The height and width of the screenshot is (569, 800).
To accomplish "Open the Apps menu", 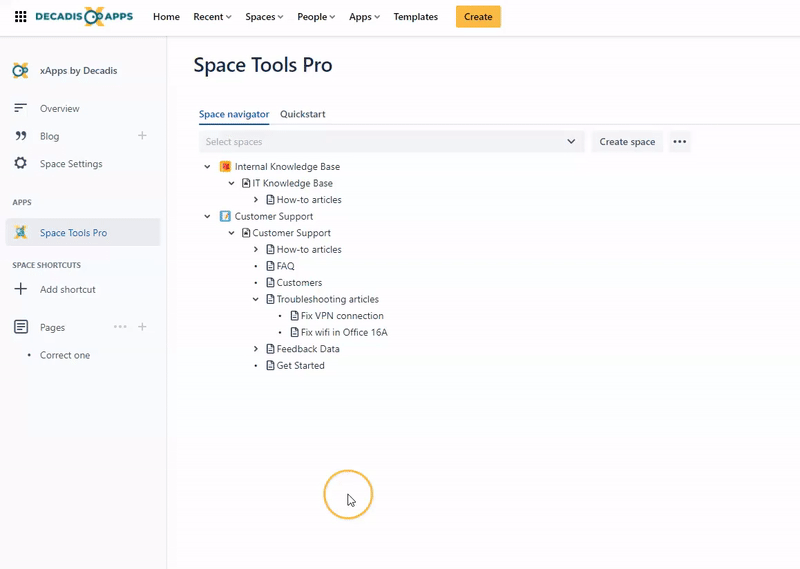I will [364, 17].
